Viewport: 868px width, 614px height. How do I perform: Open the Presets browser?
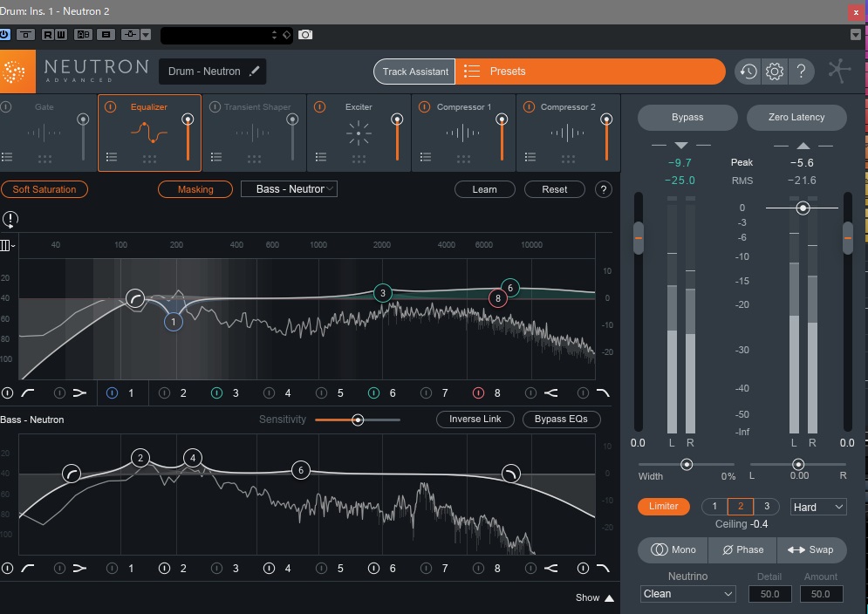(x=590, y=72)
